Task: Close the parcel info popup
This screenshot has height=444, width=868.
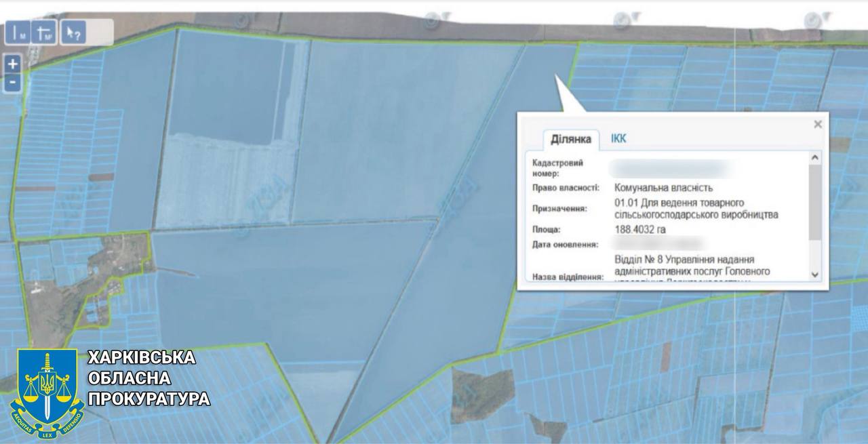Action: tap(818, 124)
